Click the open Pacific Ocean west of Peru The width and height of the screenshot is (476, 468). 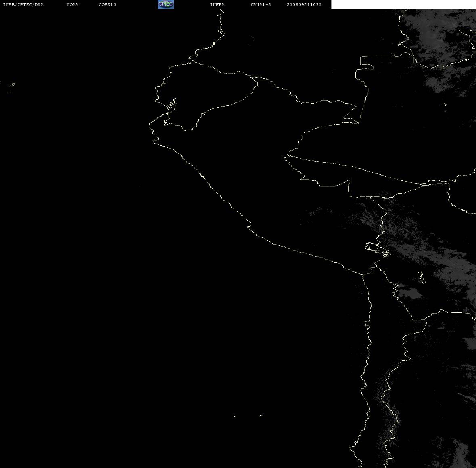91,242
